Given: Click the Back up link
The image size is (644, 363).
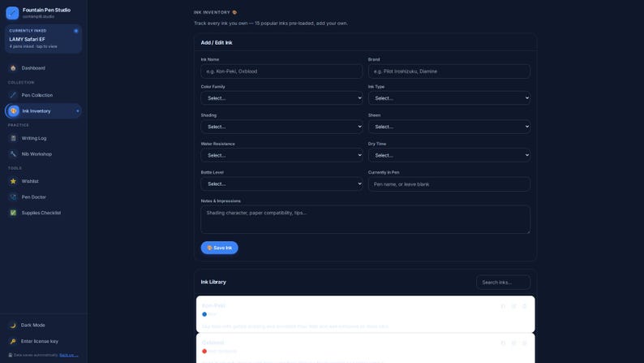Looking at the screenshot, I should pos(69,355).
